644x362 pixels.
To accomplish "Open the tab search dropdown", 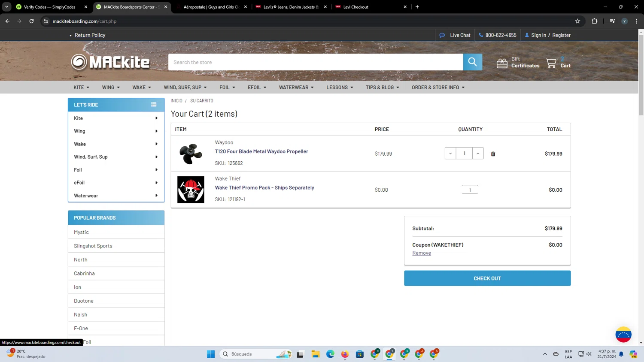I will (x=6, y=7).
